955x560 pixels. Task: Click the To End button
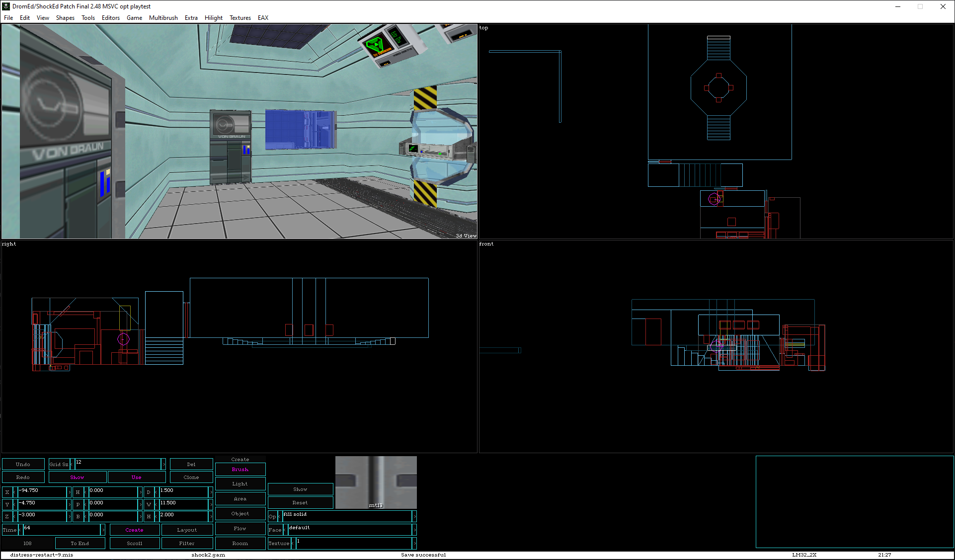click(x=80, y=543)
